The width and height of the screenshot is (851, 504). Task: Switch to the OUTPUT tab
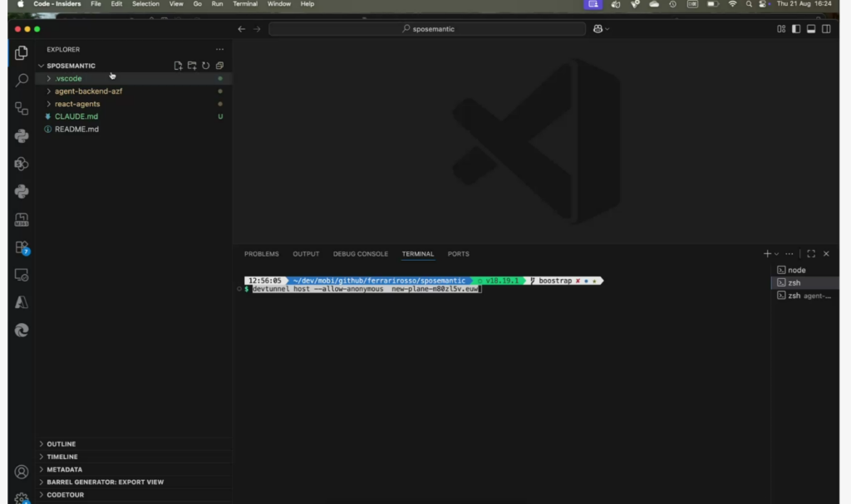(x=306, y=254)
